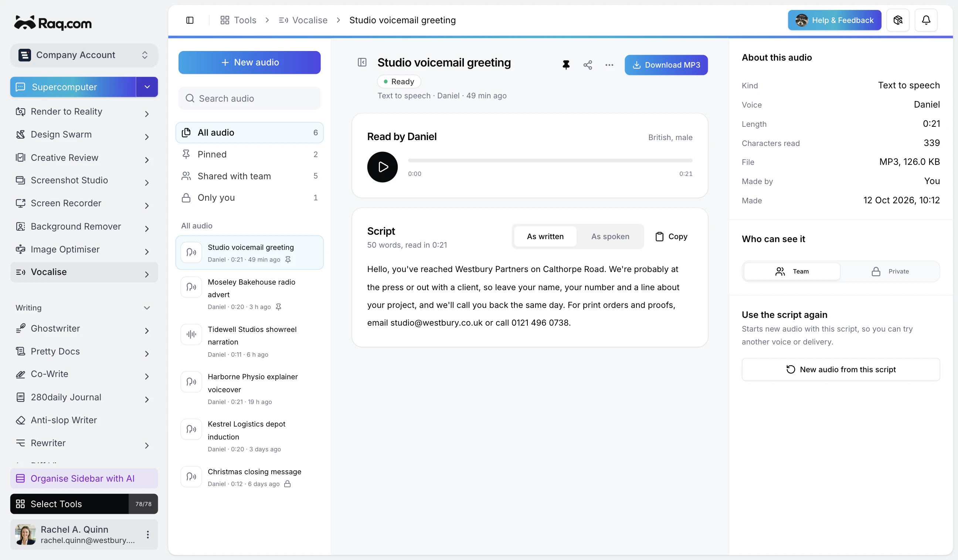Collapse the Writing section
The height and width of the screenshot is (560, 958).
pyautogui.click(x=147, y=308)
